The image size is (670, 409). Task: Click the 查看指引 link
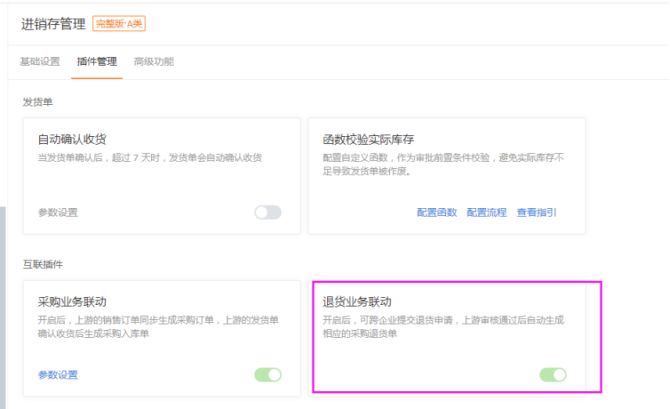tap(537, 212)
